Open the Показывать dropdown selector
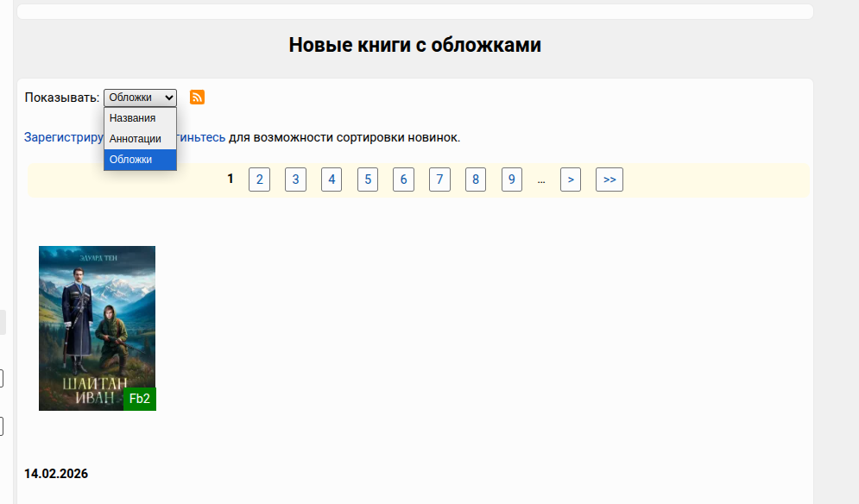859x504 pixels. click(x=140, y=98)
